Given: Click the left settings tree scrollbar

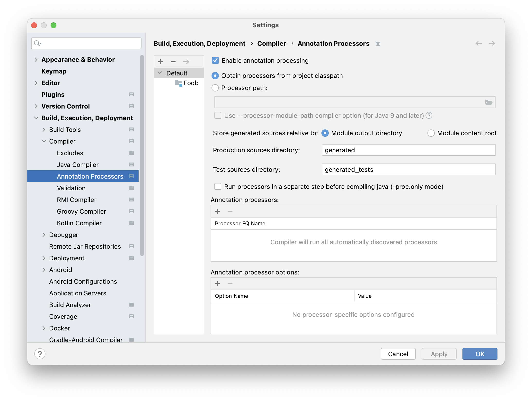Looking at the screenshot, I should point(142,156).
